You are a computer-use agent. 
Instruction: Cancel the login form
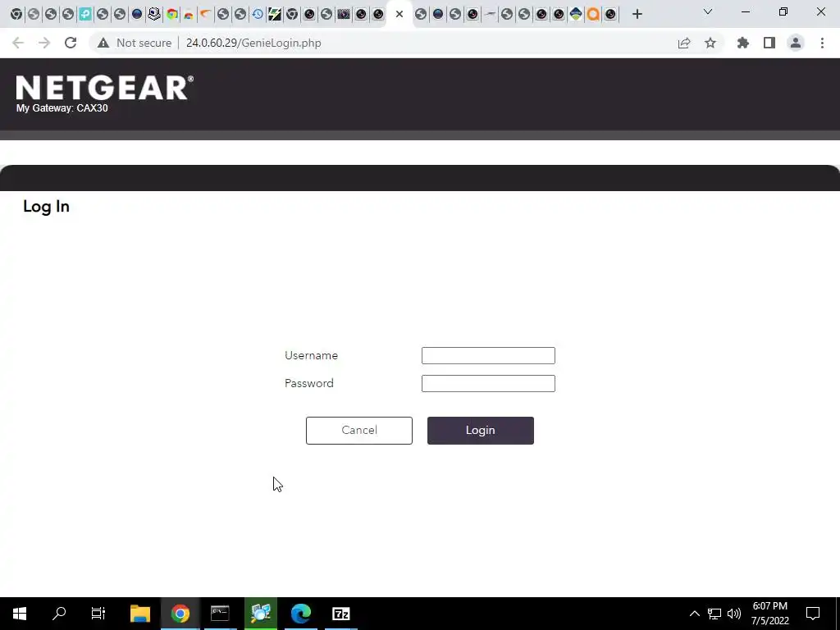point(359,431)
